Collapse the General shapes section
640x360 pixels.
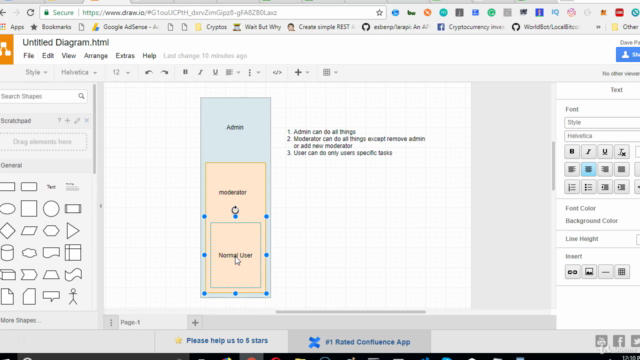click(46, 165)
